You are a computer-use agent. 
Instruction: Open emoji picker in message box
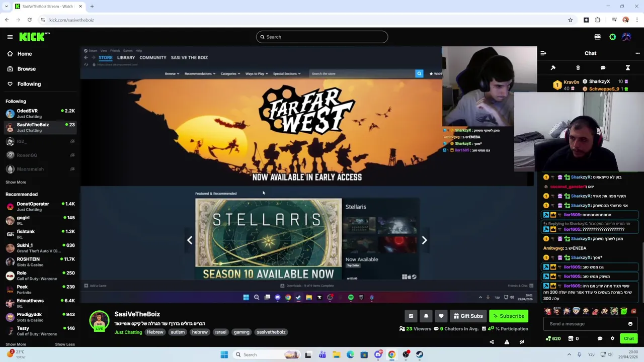(630, 324)
